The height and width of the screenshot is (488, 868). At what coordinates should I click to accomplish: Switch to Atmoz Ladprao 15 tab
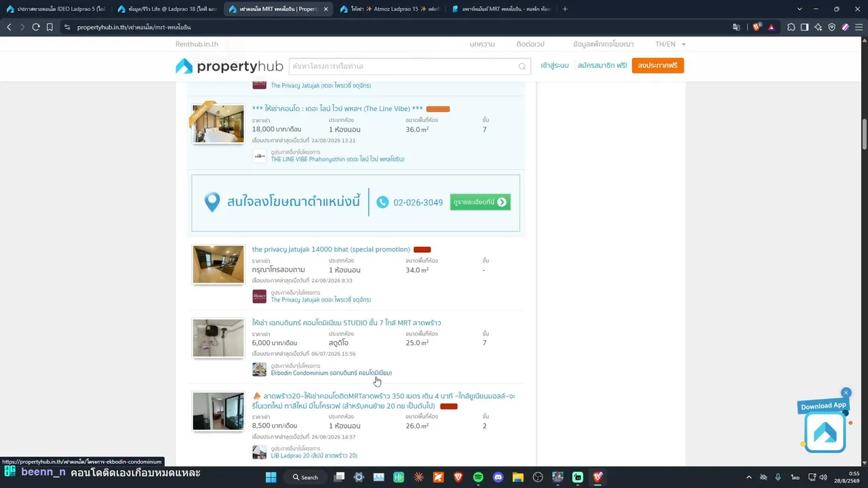point(389,9)
